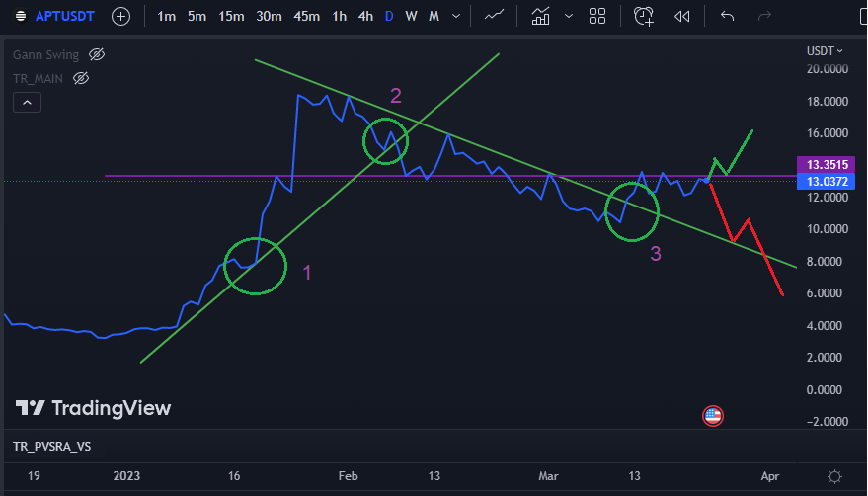Click the Mar label on the time axis

tap(549, 476)
